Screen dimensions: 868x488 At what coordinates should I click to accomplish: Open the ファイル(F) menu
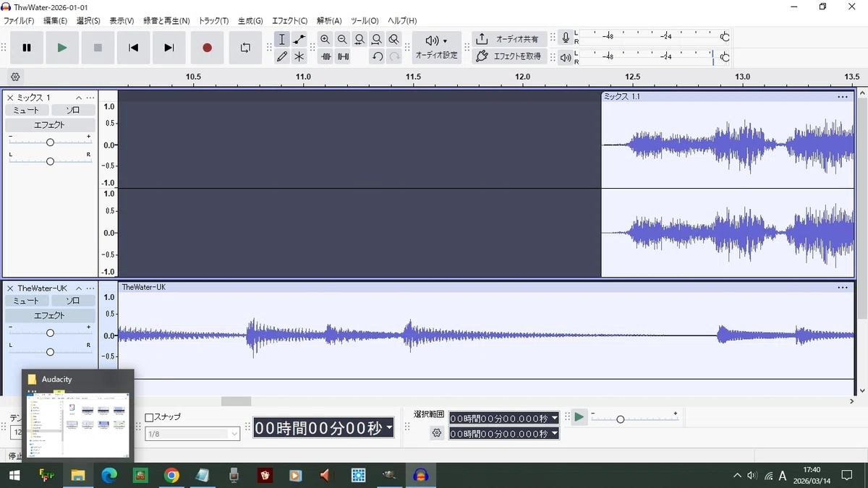tap(20, 21)
